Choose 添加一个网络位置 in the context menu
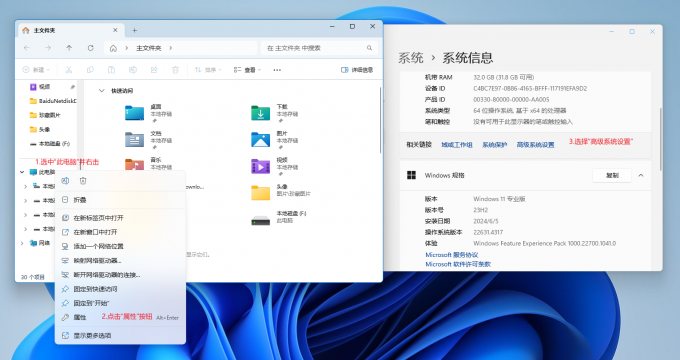 (120, 246)
